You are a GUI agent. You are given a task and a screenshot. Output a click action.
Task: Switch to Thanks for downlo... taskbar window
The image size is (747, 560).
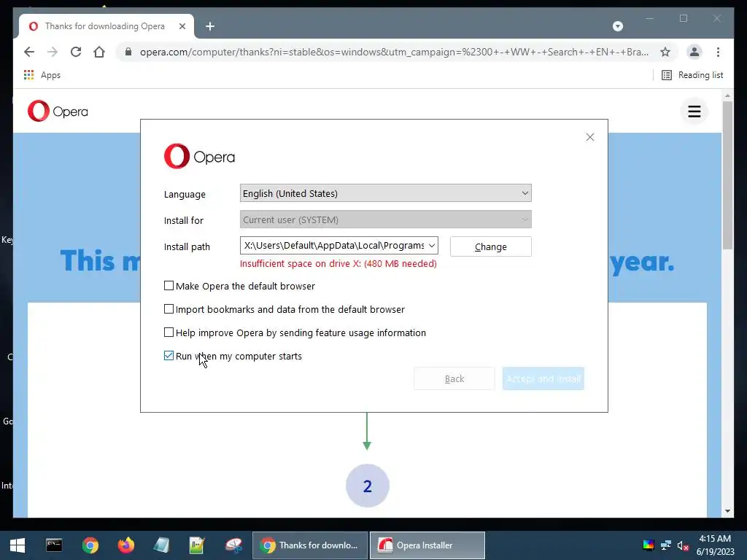coord(309,545)
